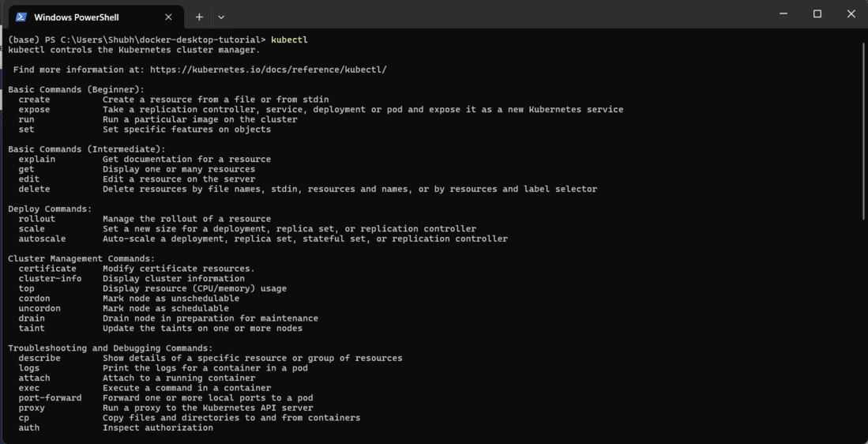Click the "autoscale" command name

click(42, 239)
